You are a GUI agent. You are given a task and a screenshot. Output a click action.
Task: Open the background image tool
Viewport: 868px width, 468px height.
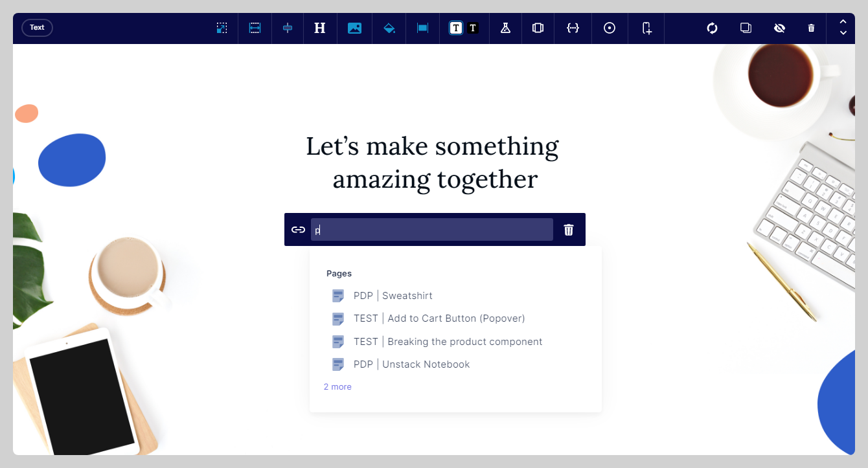coord(354,28)
